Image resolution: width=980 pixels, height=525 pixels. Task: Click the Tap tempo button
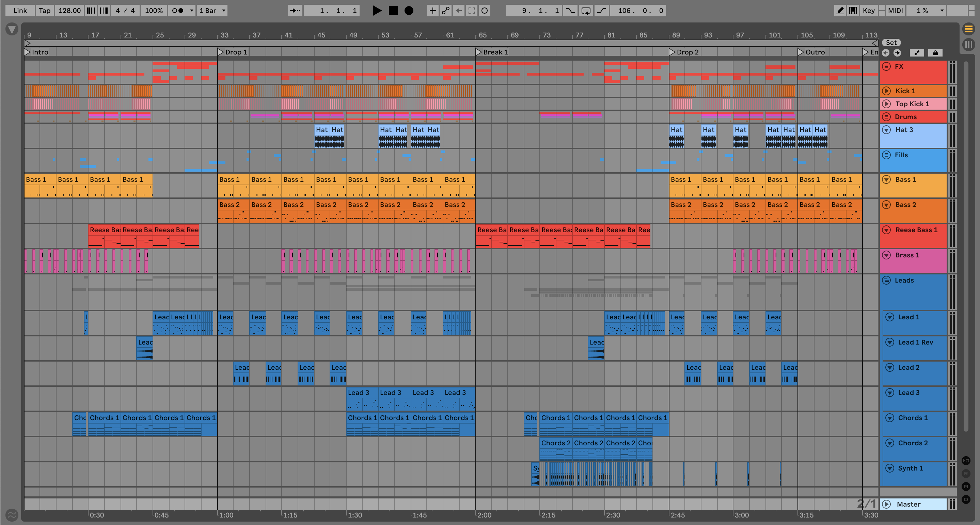point(45,10)
